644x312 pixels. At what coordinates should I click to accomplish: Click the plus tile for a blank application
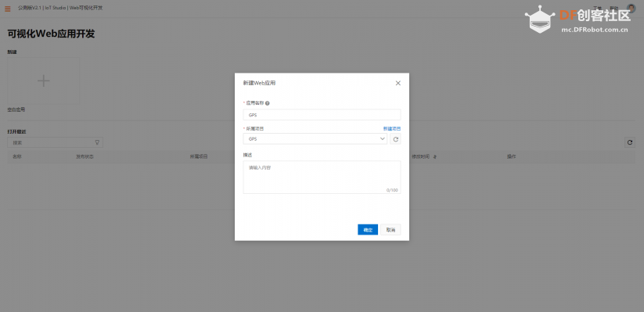tap(44, 81)
